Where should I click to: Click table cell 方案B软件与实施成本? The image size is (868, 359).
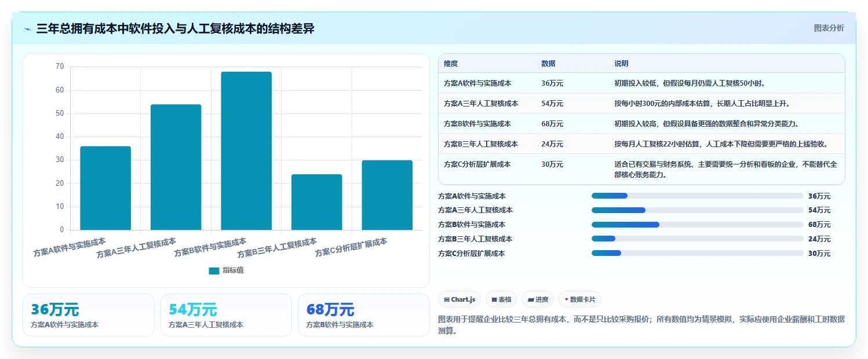477,124
